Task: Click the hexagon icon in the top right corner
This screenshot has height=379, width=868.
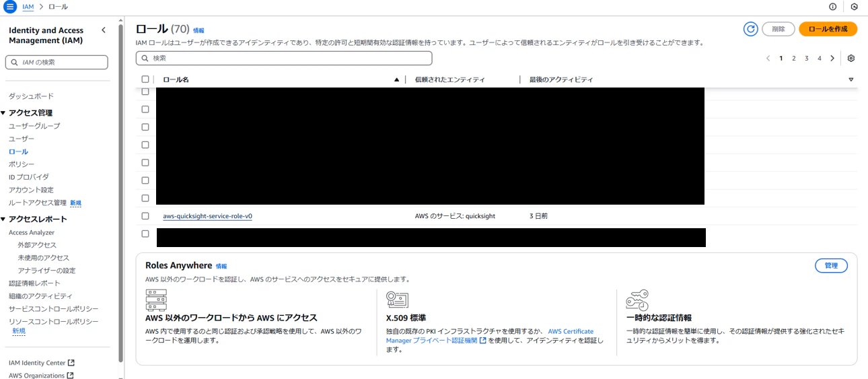Action: click(x=854, y=7)
